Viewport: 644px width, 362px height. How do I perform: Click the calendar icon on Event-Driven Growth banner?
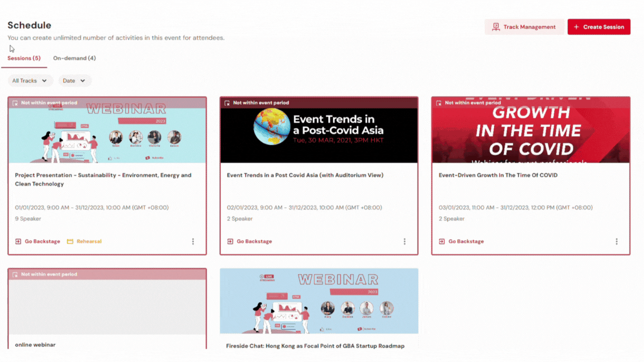439,103
